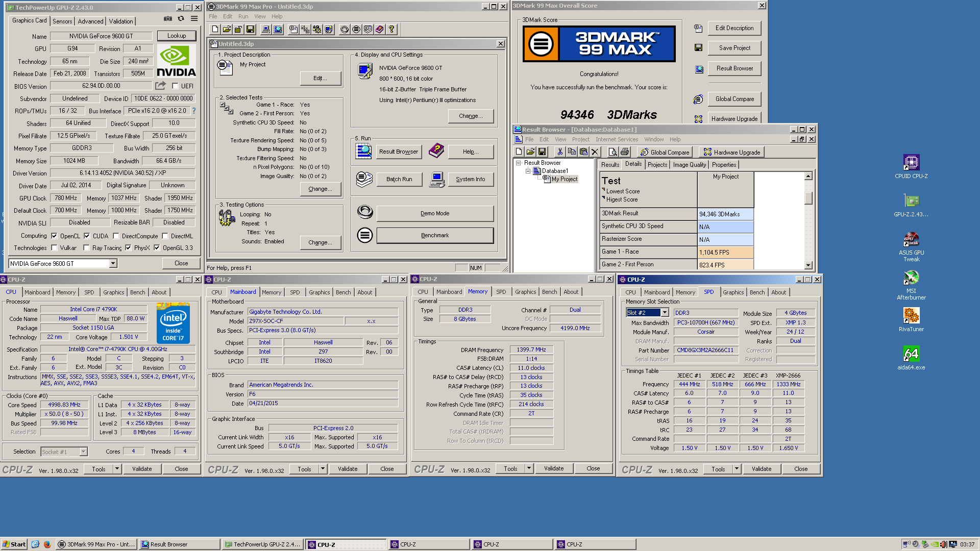980x551 pixels.
Task: Toggle the Vulkan checkbox
Action: (x=54, y=247)
